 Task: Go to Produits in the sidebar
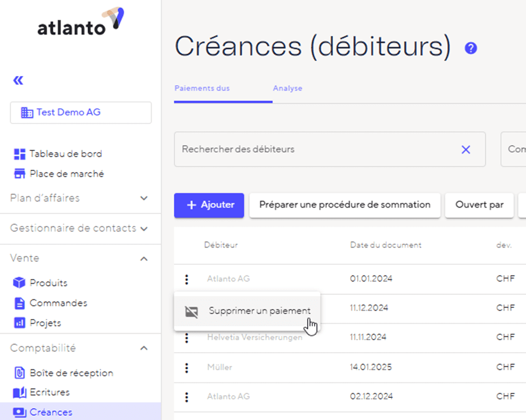pos(48,283)
